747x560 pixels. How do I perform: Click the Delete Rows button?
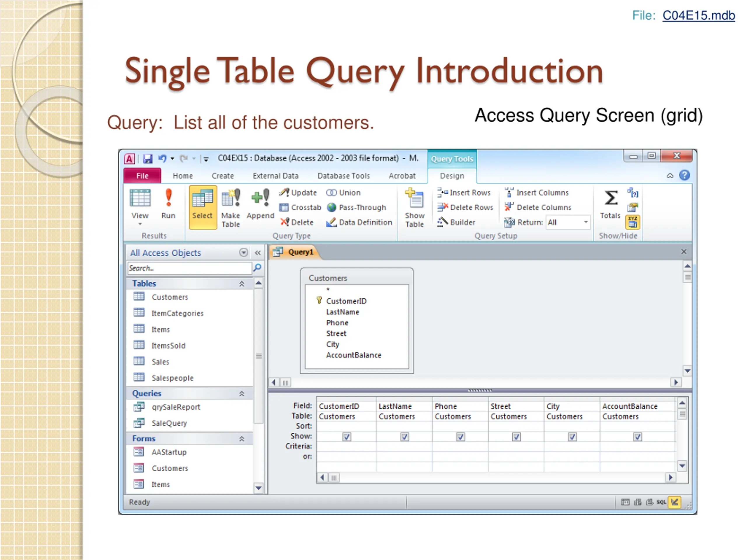[x=465, y=207]
